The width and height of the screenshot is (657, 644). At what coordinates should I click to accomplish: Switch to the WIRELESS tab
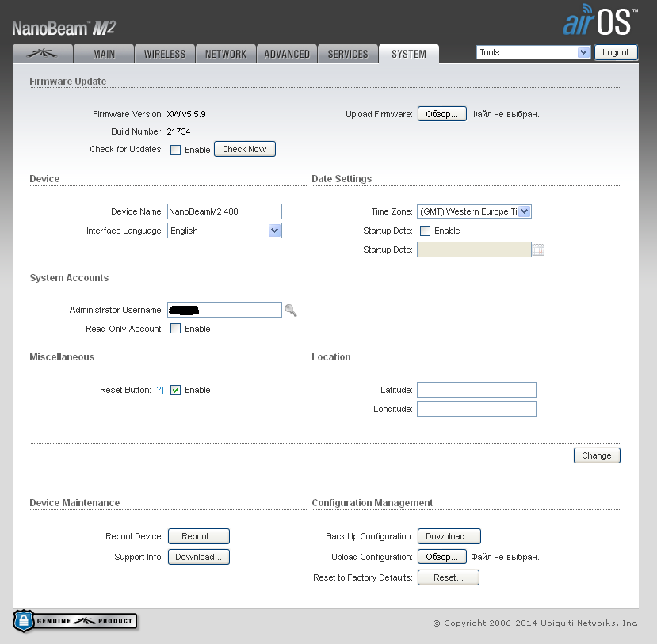click(x=165, y=54)
